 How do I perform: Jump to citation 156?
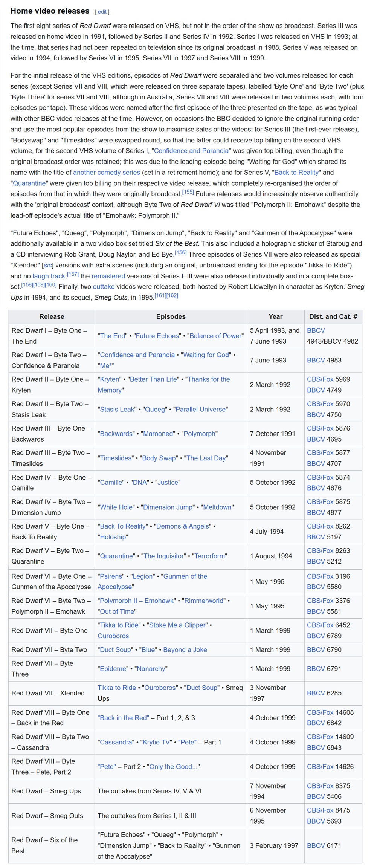coord(181,253)
